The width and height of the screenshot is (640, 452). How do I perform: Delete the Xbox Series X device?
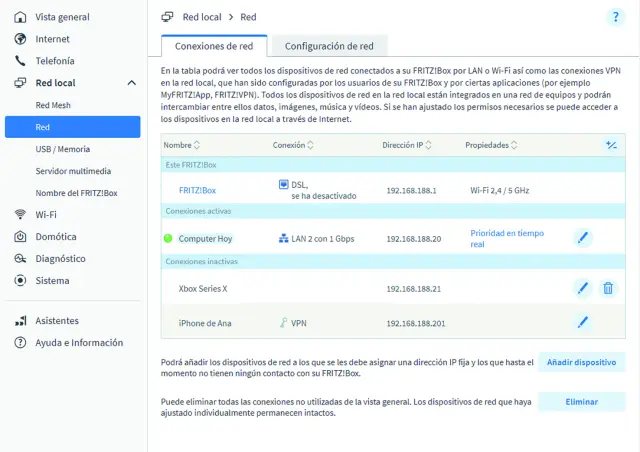[607, 288]
